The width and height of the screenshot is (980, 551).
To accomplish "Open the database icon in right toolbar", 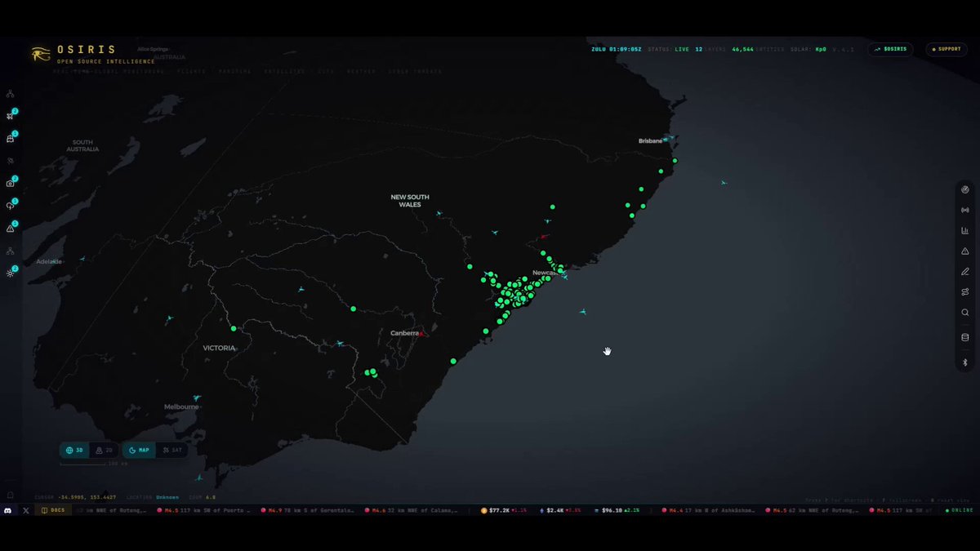I will coord(965,337).
